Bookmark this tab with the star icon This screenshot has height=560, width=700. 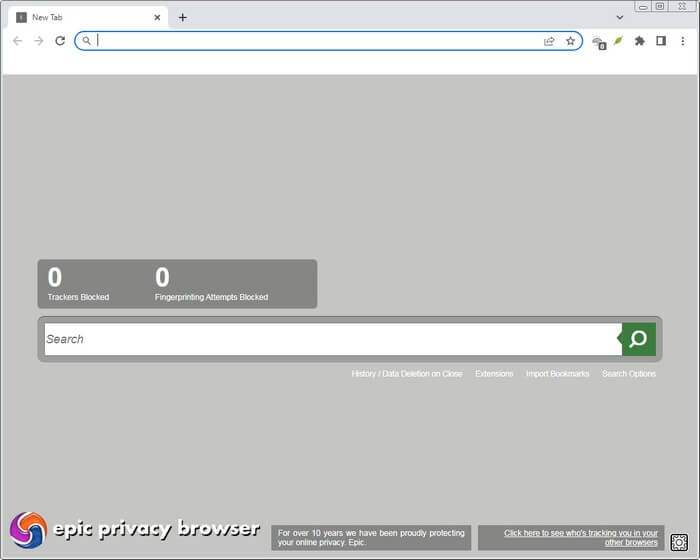570,41
